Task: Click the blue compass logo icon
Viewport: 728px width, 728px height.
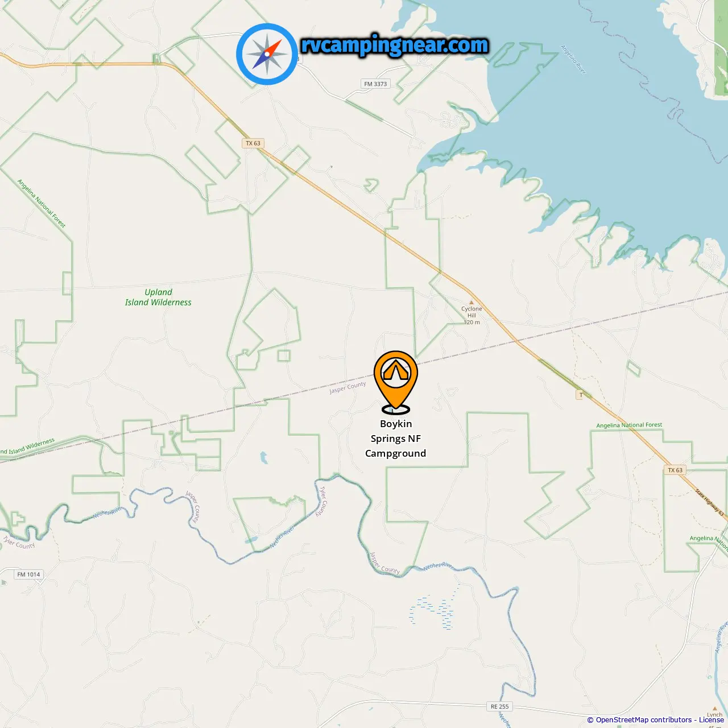Action: (x=267, y=54)
